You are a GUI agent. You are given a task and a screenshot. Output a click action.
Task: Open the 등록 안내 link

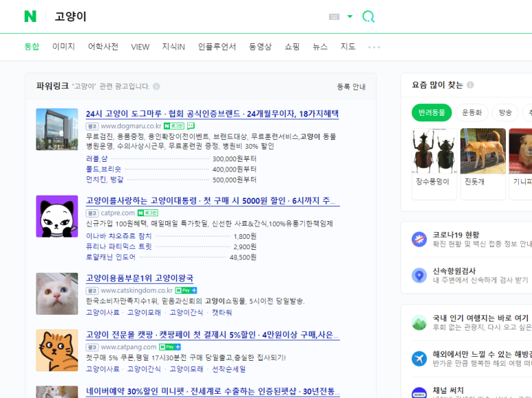[x=351, y=87]
